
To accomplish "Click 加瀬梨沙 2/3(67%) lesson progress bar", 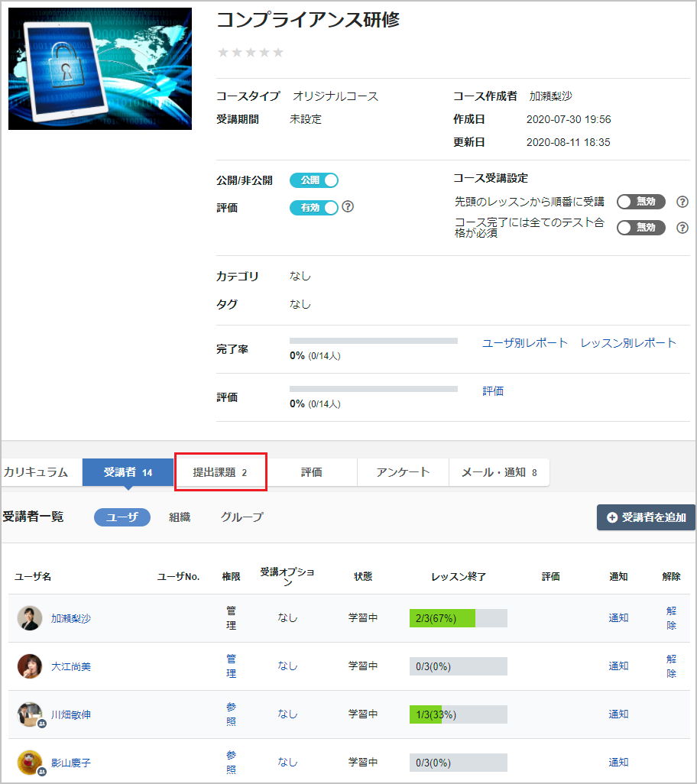I will click(x=459, y=618).
